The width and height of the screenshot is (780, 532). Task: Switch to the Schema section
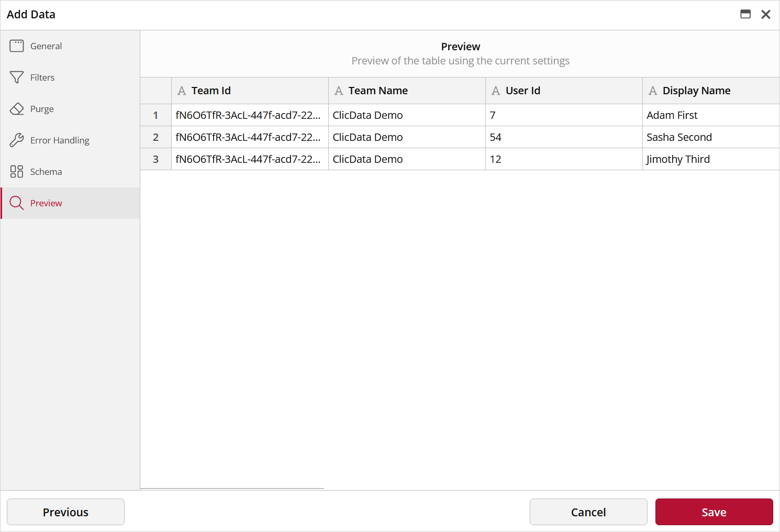pyautogui.click(x=46, y=172)
